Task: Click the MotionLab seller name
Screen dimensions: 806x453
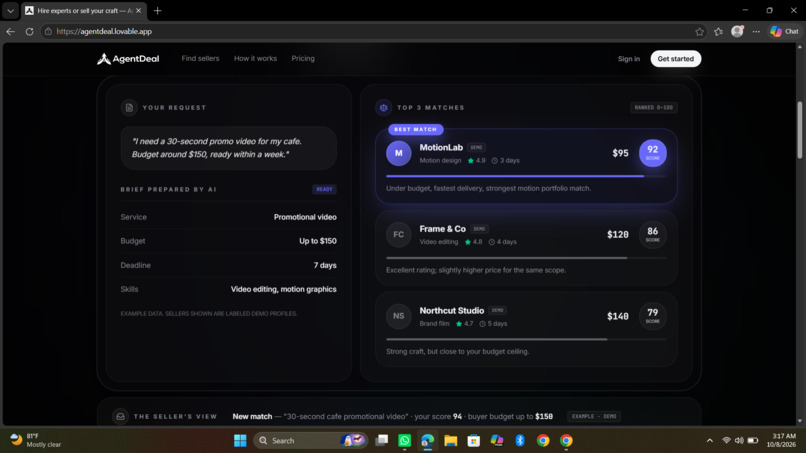Action: pyautogui.click(x=441, y=148)
